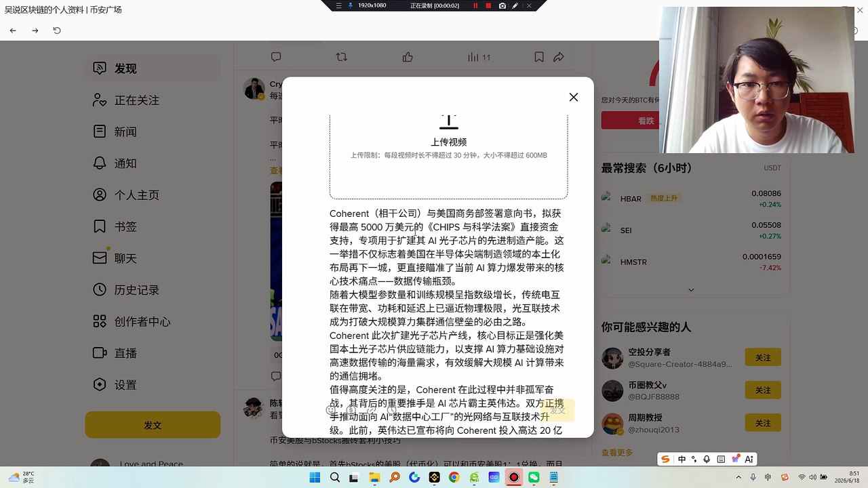The image size is (868, 488).
Task: Like the post with thumbs-up icon
Action: click(x=408, y=58)
